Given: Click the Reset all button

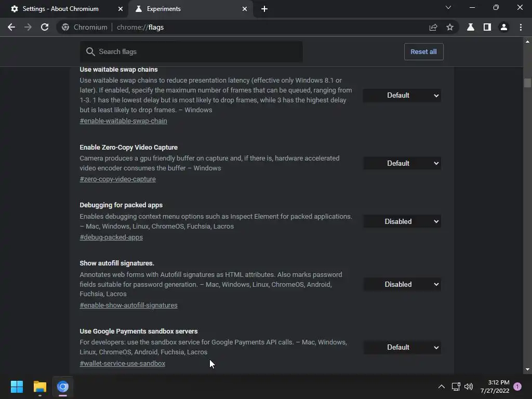Looking at the screenshot, I should [423, 51].
